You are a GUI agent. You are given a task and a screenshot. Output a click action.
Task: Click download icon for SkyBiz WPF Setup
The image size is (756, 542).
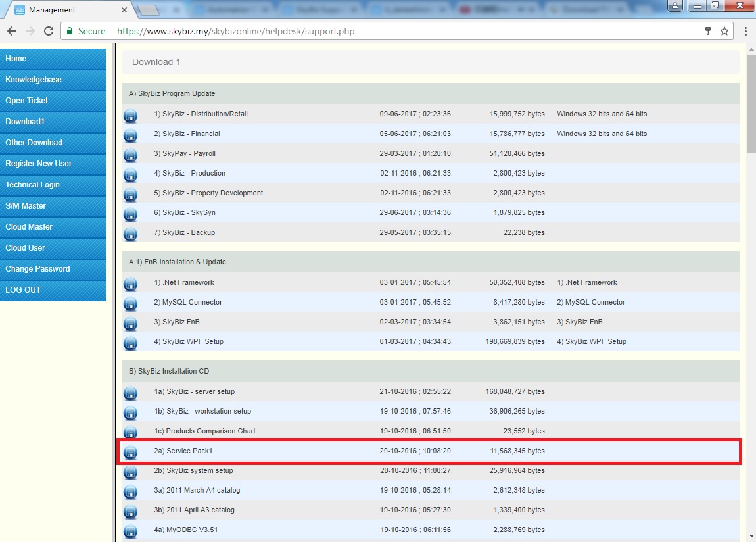130,343
